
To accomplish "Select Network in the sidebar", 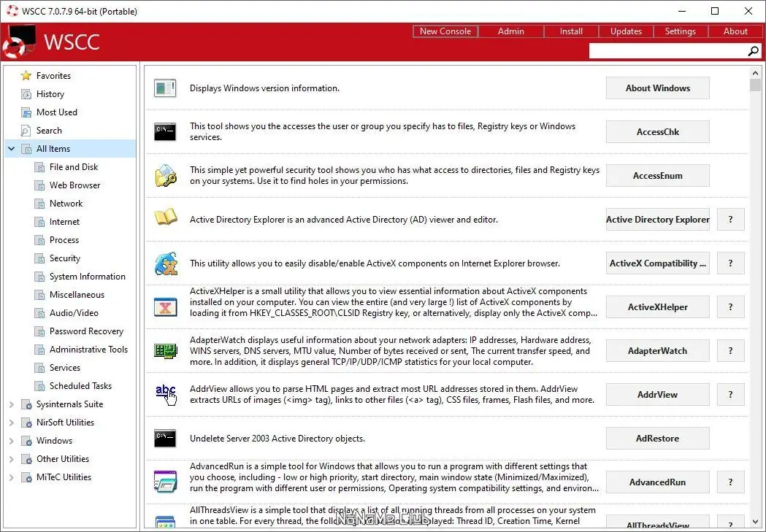I will (x=66, y=204).
